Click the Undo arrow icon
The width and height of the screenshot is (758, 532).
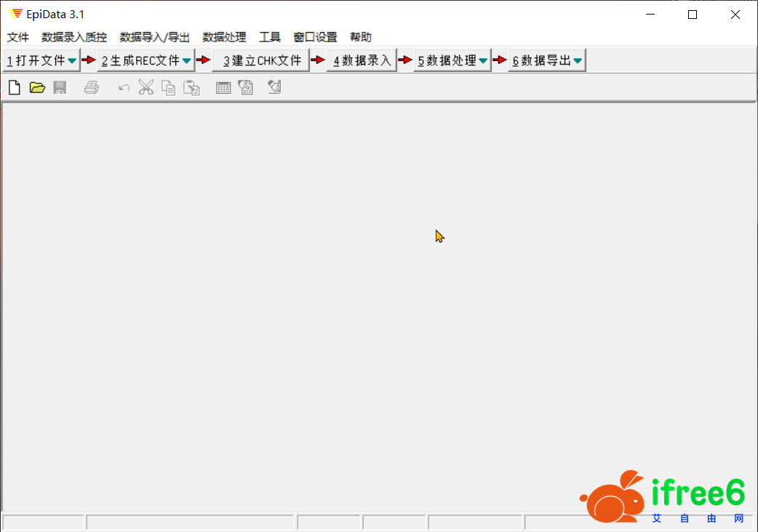point(124,88)
